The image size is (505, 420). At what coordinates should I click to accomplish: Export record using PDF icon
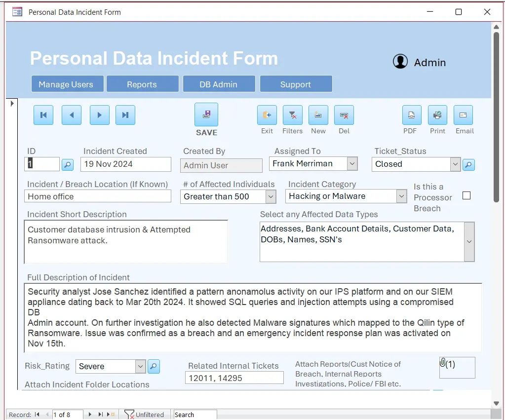412,115
